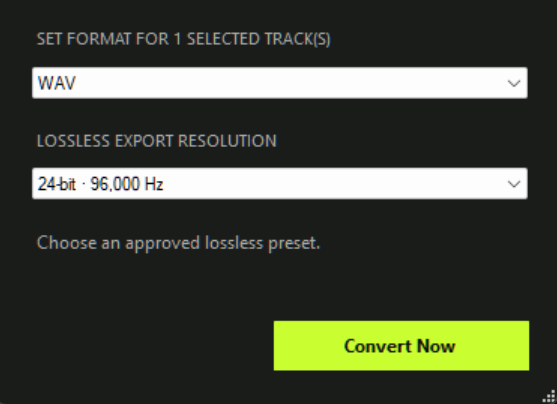Start conversion with the green button

coord(401,346)
